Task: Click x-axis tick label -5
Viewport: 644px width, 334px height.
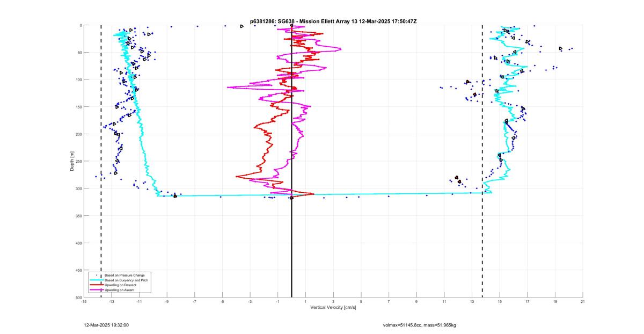Action: pos(222,301)
